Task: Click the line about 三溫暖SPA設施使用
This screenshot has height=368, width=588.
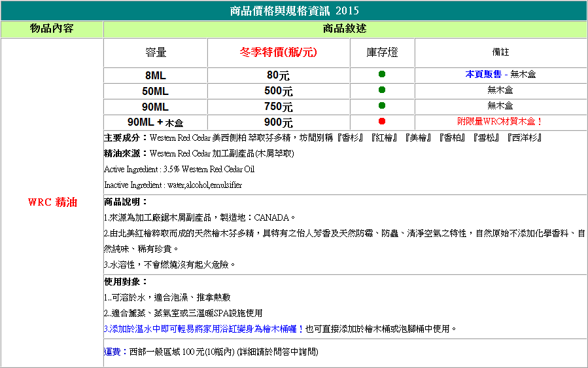Action: 183,313
